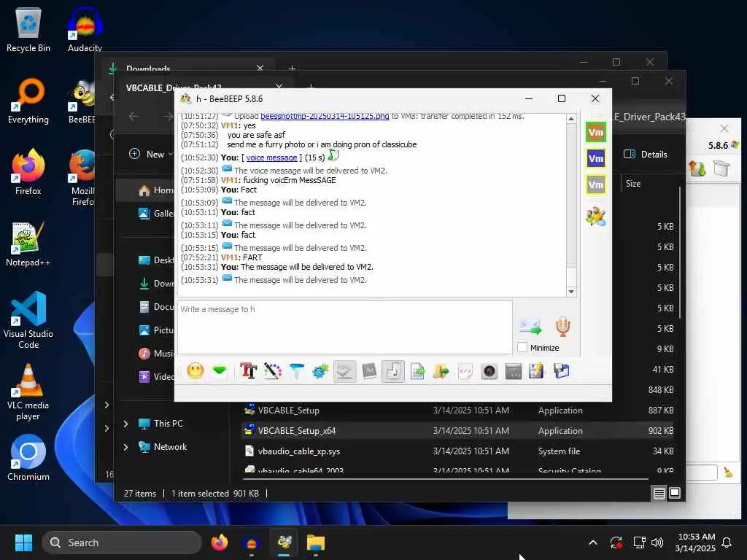Open File Explorer from the taskbar
This screenshot has height=560, width=747.
tap(315, 542)
